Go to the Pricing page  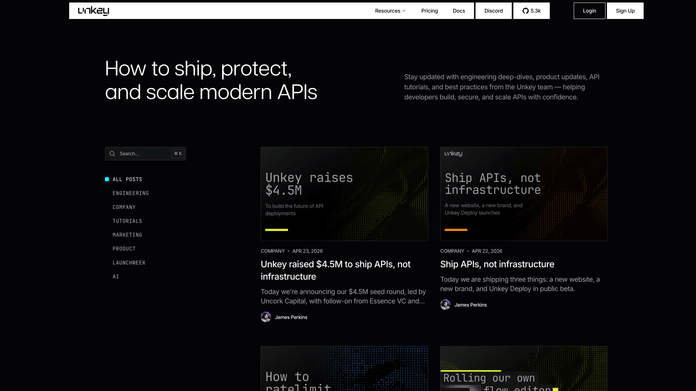point(429,11)
